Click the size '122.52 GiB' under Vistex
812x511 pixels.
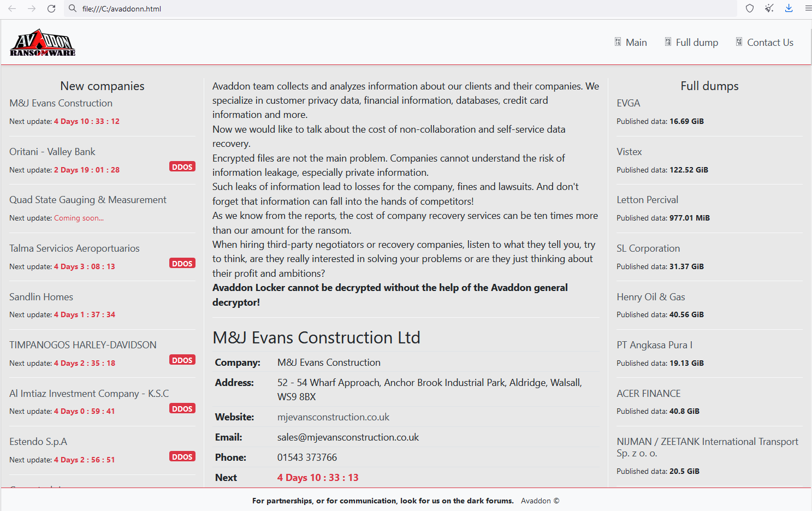pyautogui.click(x=689, y=170)
